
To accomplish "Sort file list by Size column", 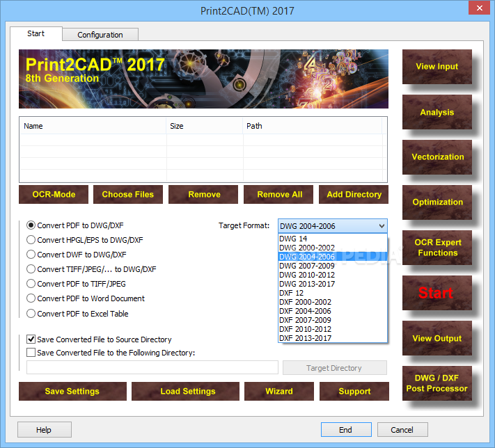I will pos(204,126).
